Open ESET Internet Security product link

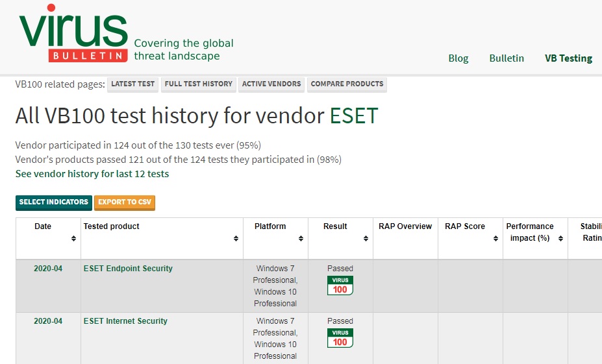tap(125, 321)
